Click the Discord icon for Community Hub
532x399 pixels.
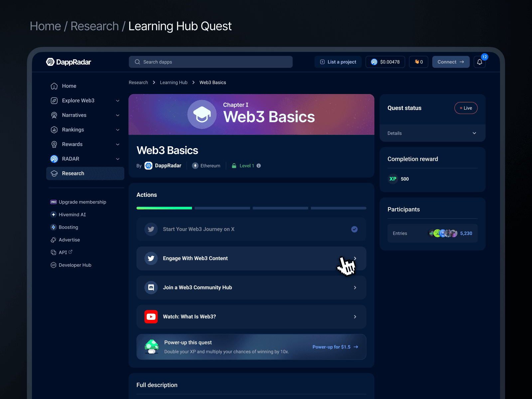tap(151, 288)
